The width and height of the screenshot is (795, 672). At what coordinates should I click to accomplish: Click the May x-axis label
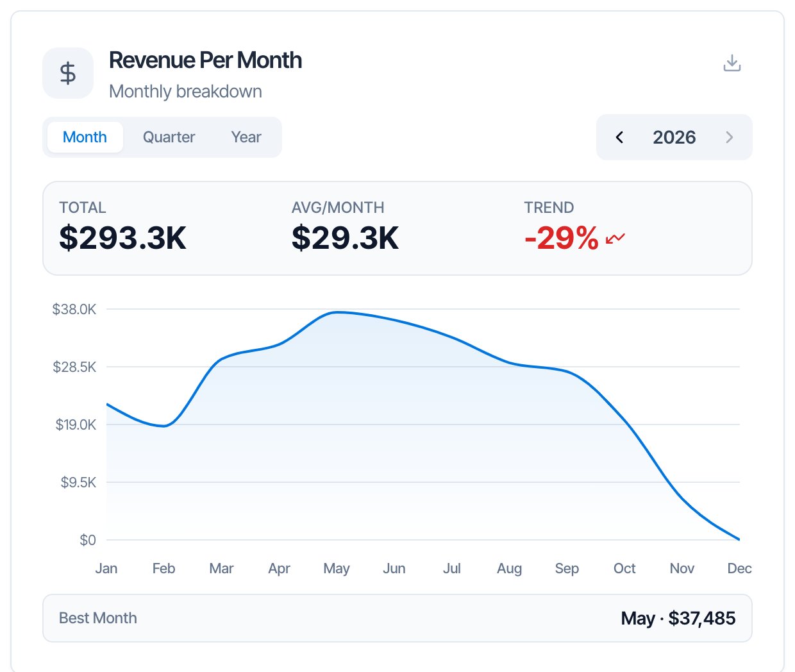(337, 569)
